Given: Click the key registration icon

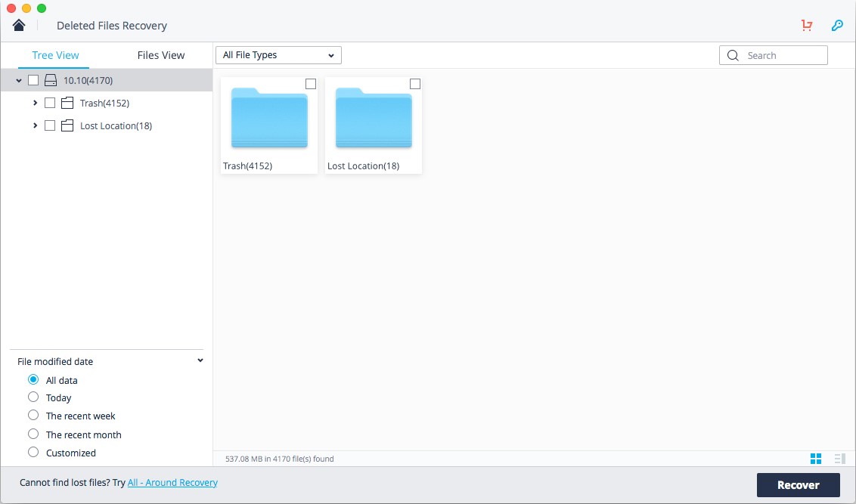Looking at the screenshot, I should [x=837, y=25].
